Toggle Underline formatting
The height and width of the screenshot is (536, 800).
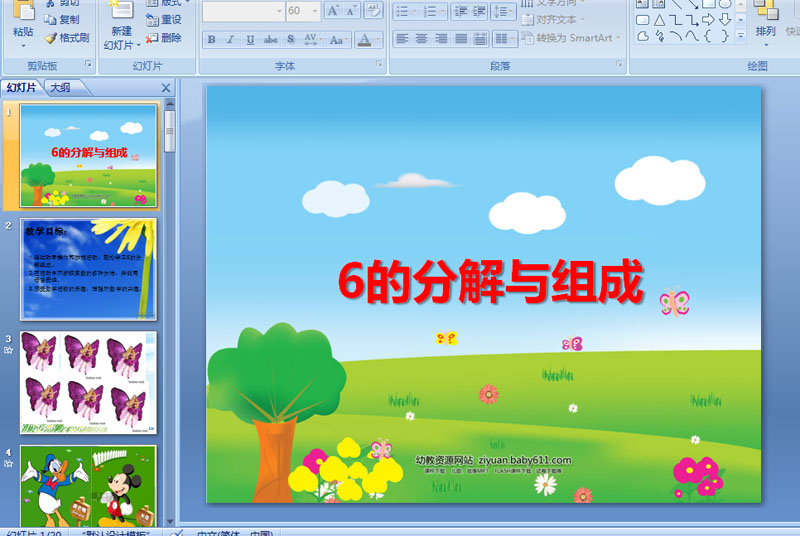(x=250, y=39)
